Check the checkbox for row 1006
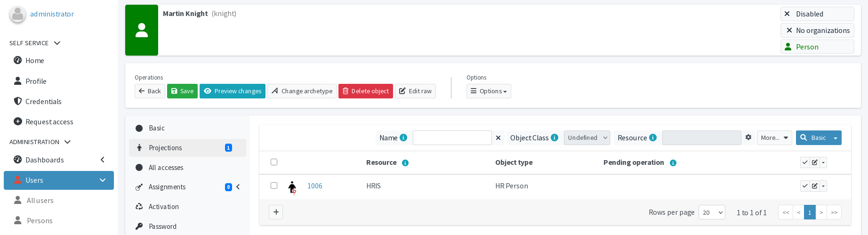This screenshot has width=868, height=235. [x=274, y=186]
